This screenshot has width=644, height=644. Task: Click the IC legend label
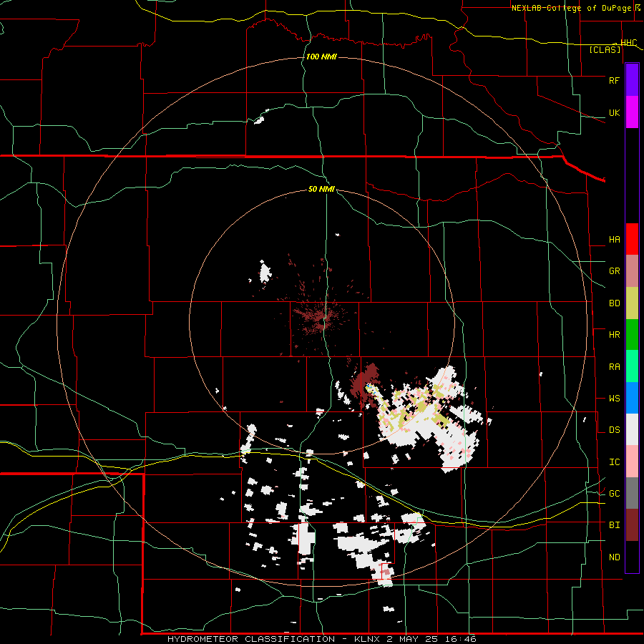(x=614, y=462)
